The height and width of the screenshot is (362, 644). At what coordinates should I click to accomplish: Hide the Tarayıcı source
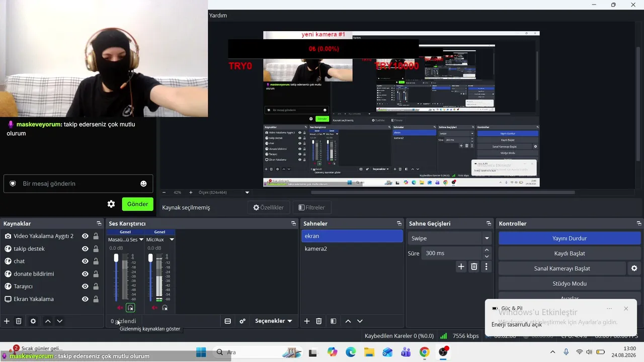tap(85, 287)
